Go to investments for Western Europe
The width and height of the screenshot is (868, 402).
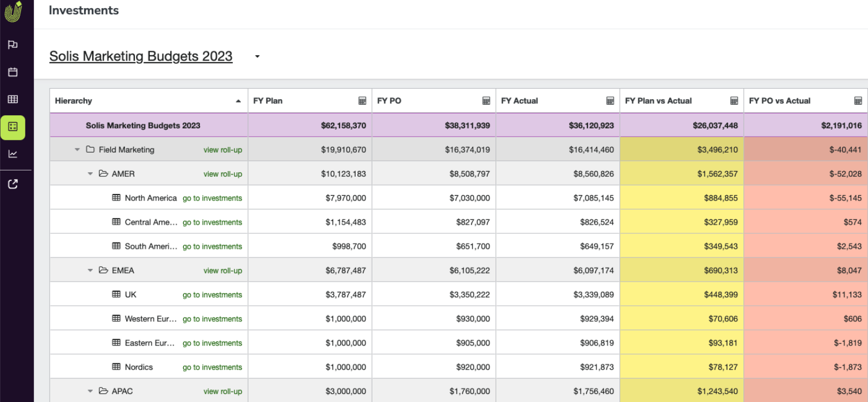(212, 319)
